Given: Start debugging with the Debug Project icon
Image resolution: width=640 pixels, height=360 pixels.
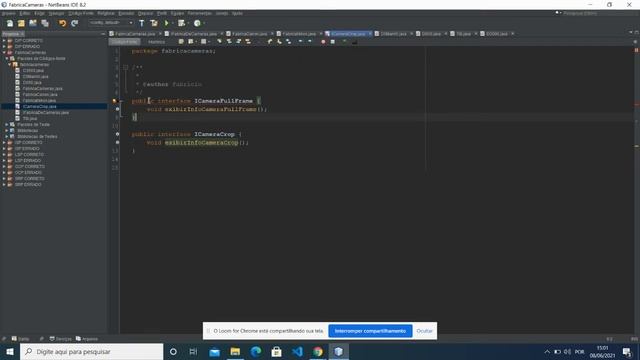Looking at the screenshot, I should point(181,23).
